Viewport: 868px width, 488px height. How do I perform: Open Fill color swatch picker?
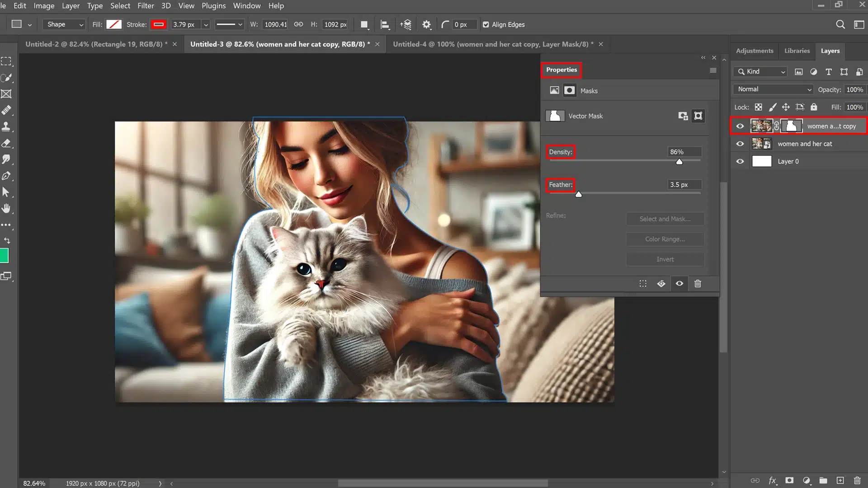[113, 24]
